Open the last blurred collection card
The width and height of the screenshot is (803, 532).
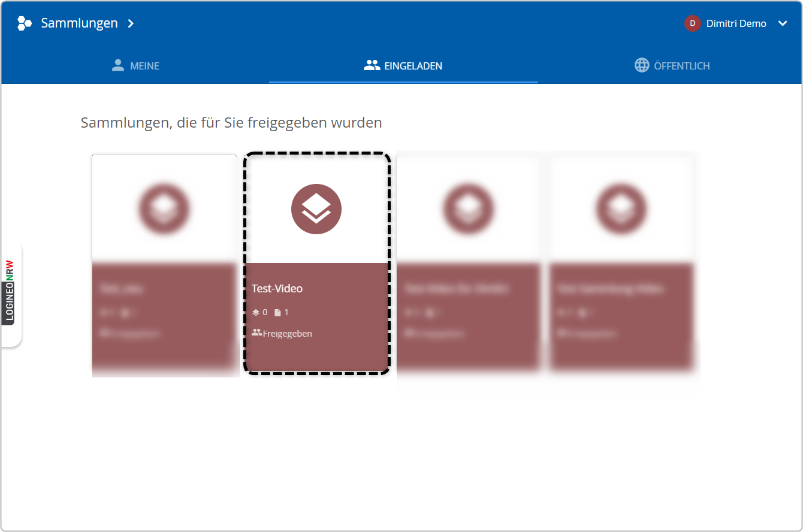click(x=621, y=264)
